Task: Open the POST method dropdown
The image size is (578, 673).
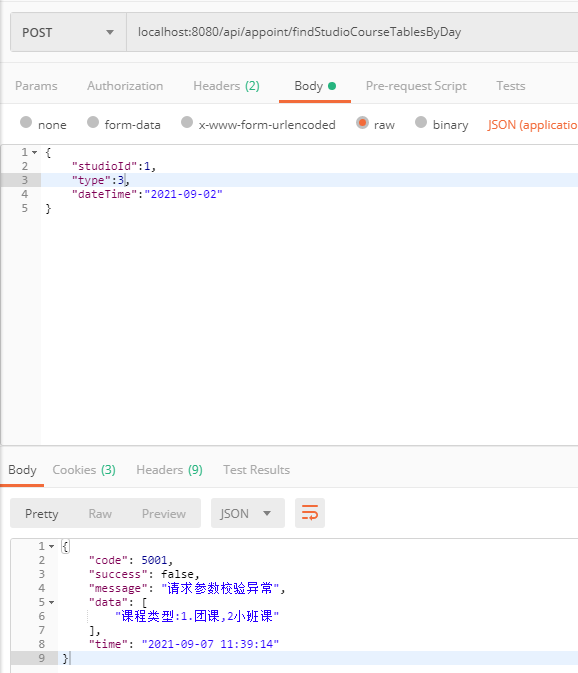Action: point(68,33)
